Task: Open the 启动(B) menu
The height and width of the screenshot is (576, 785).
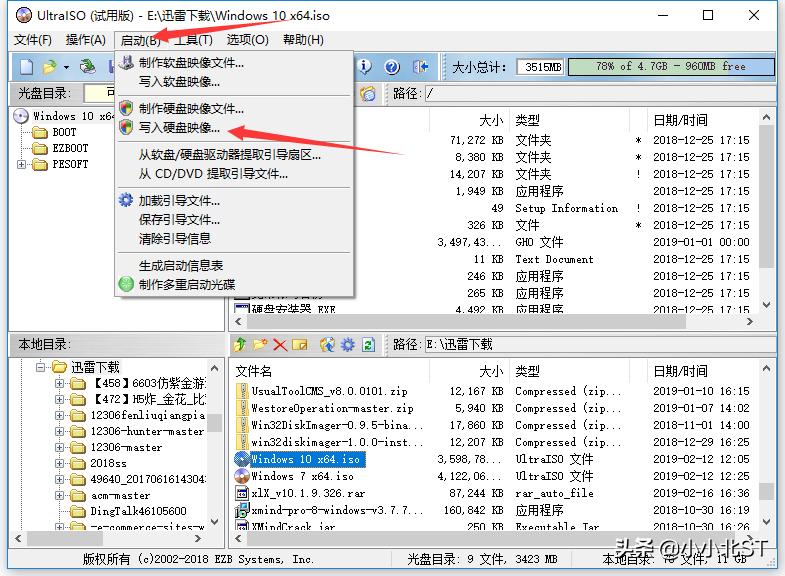Action: click(140, 40)
